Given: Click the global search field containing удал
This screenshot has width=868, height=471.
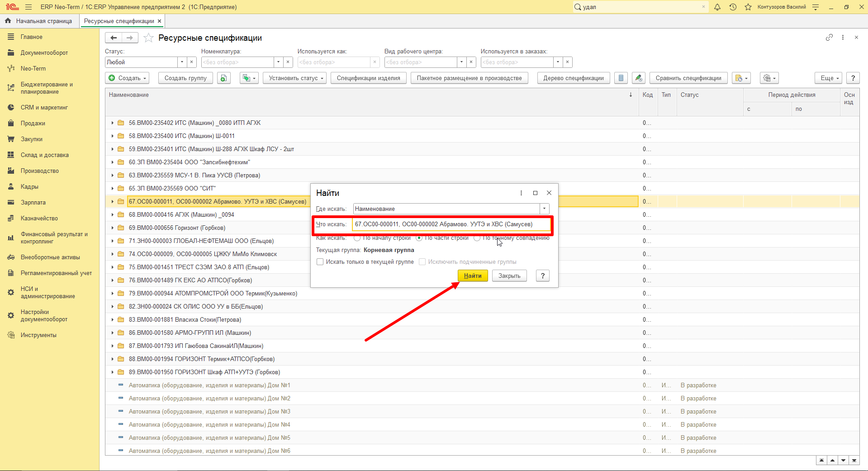Looking at the screenshot, I should pyautogui.click(x=640, y=7).
